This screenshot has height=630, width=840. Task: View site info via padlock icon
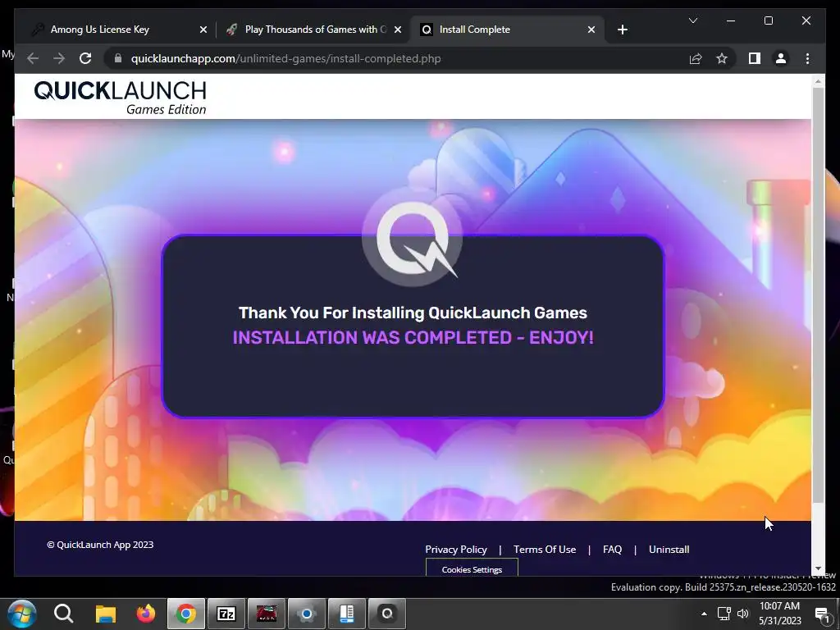tap(118, 58)
